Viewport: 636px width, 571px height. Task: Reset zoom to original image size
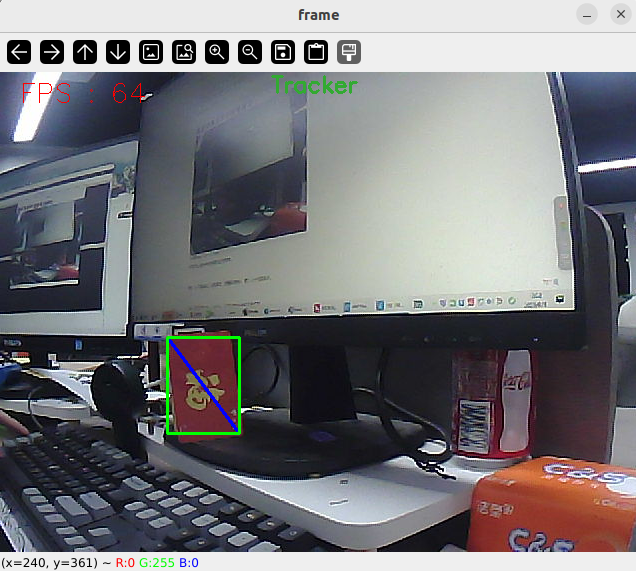pyautogui.click(x=151, y=52)
